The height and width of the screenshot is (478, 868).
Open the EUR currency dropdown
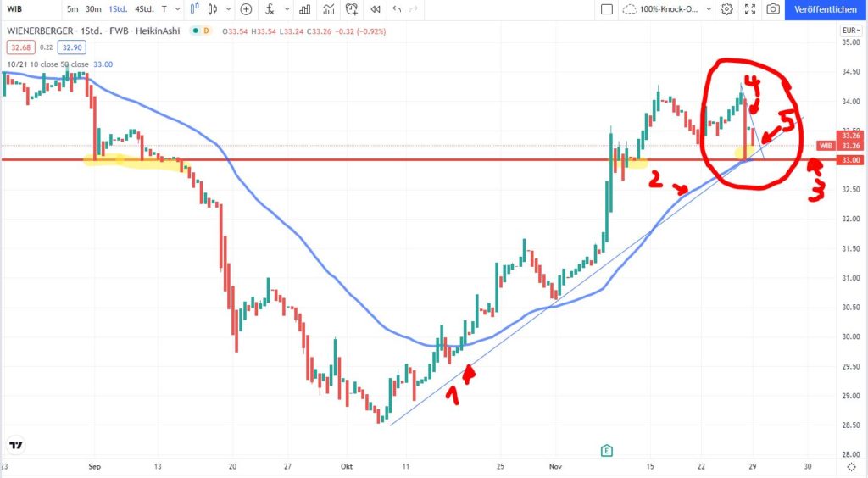point(851,31)
